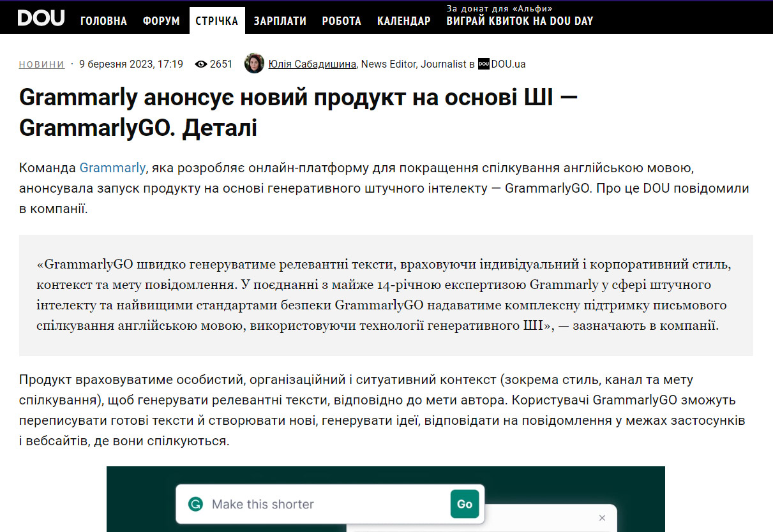Open the КАЛЕНДАР page

[x=404, y=21]
